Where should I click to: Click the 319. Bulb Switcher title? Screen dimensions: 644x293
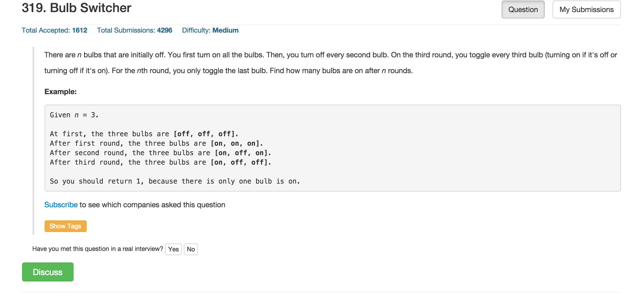tap(76, 8)
